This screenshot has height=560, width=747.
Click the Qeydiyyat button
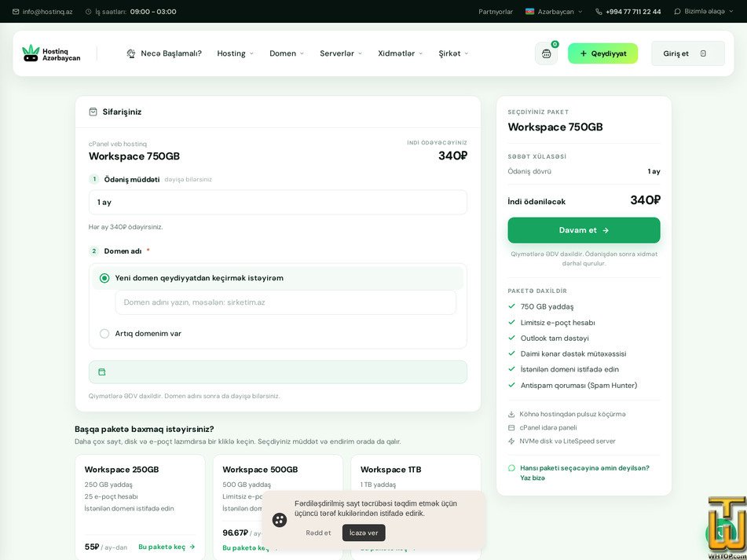602,53
